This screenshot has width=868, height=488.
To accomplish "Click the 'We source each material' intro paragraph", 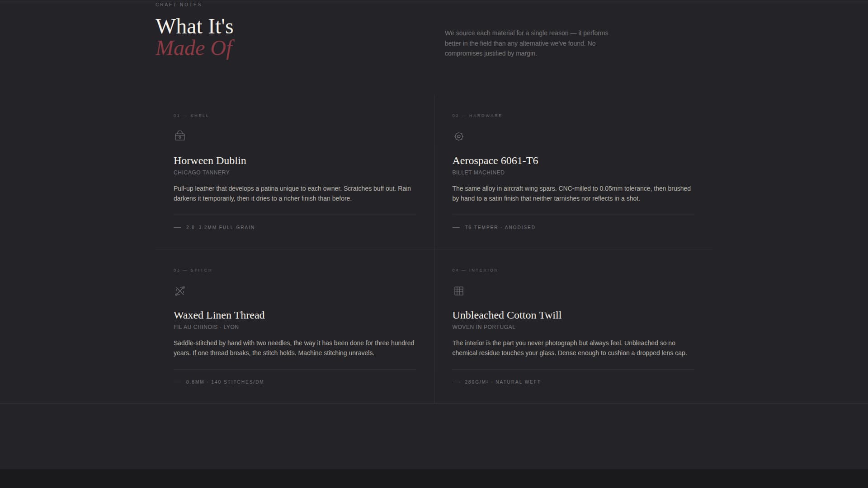I will point(526,43).
